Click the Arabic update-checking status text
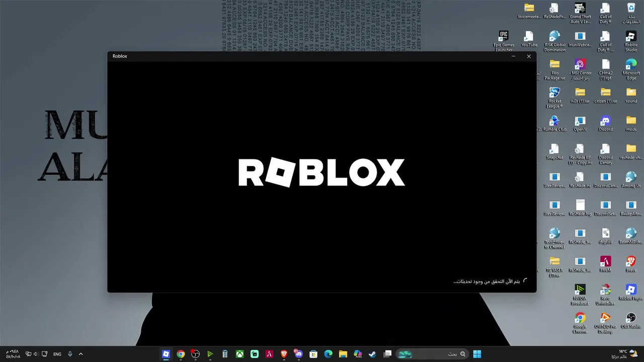This screenshot has width=644, height=362. point(487,282)
